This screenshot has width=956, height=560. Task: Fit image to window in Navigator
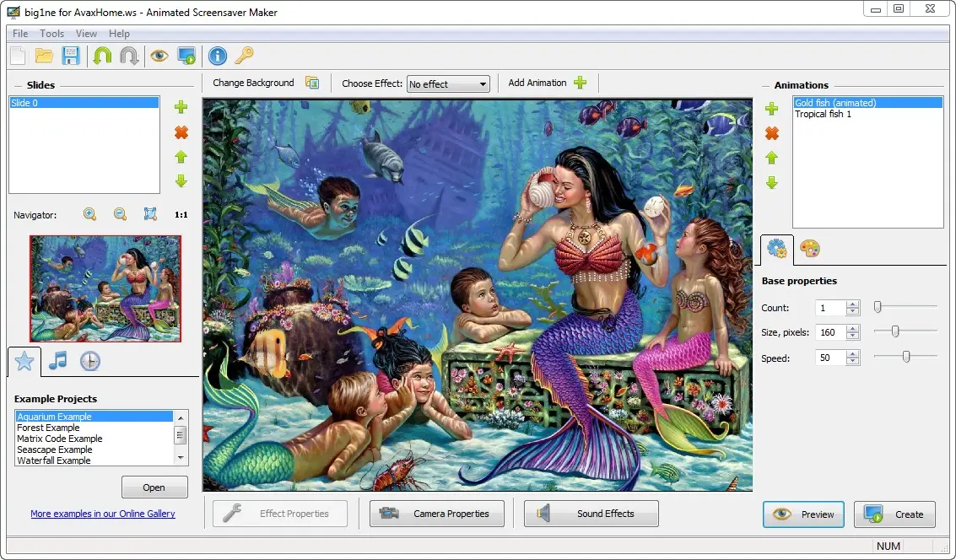point(150,214)
